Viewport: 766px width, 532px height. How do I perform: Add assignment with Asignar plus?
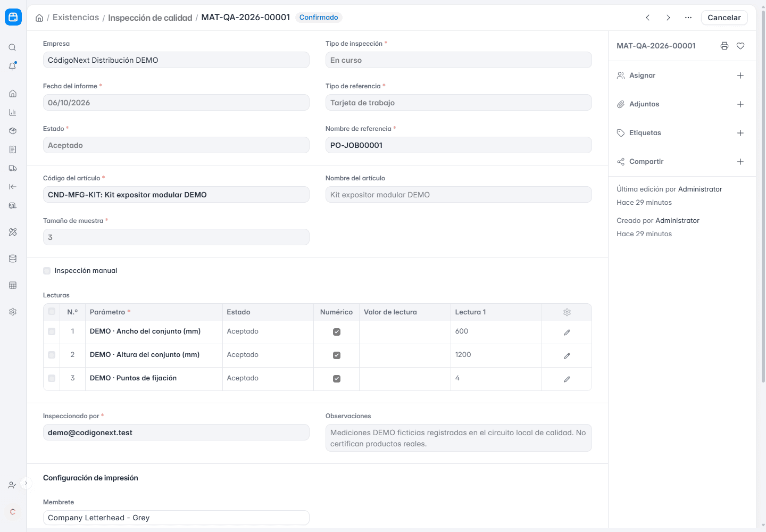[x=740, y=76]
